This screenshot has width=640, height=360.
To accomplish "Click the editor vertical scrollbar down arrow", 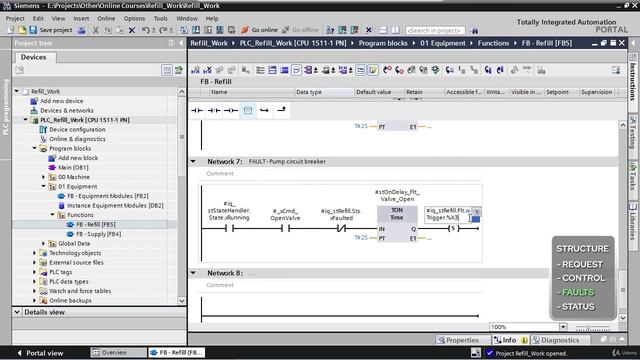I will click(x=622, y=318).
